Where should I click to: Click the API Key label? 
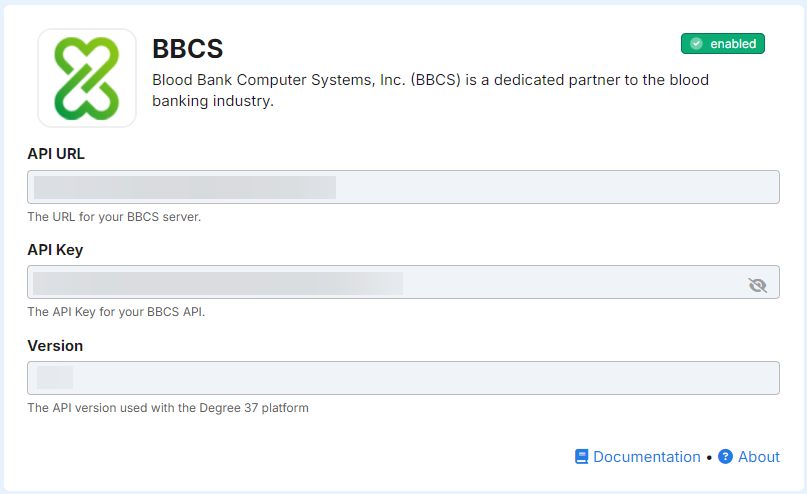coord(55,250)
